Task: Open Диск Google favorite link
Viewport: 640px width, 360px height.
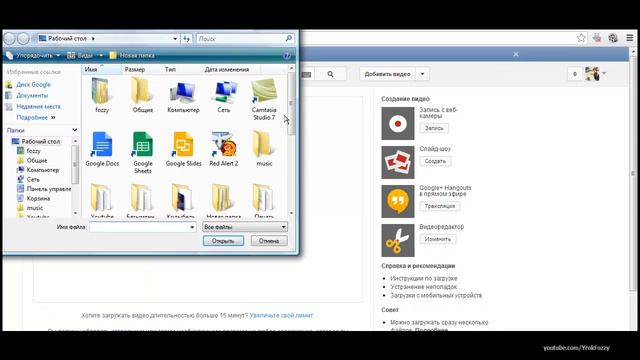Action: pyautogui.click(x=33, y=84)
